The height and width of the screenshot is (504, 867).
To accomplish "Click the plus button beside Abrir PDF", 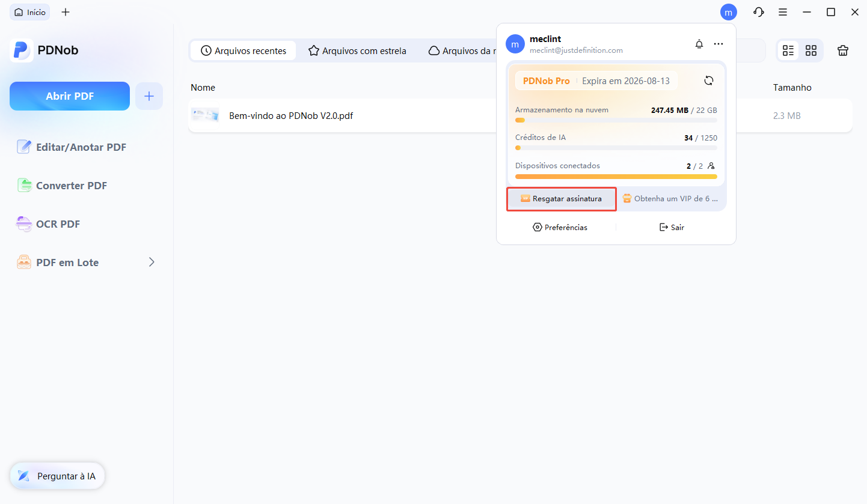I will (149, 96).
